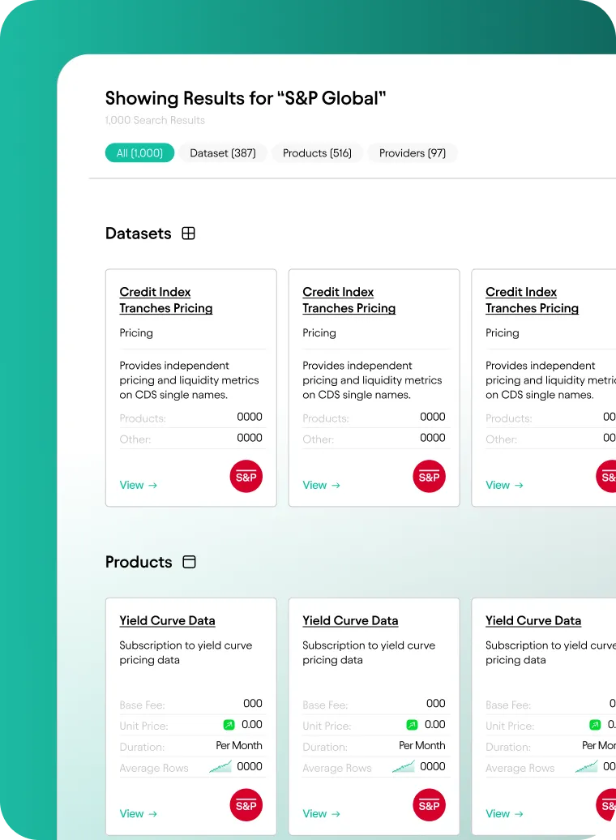Viewport: 616px width, 840px height.
Task: Open third Credit Index Tranches Pricing title
Action: 532,300
